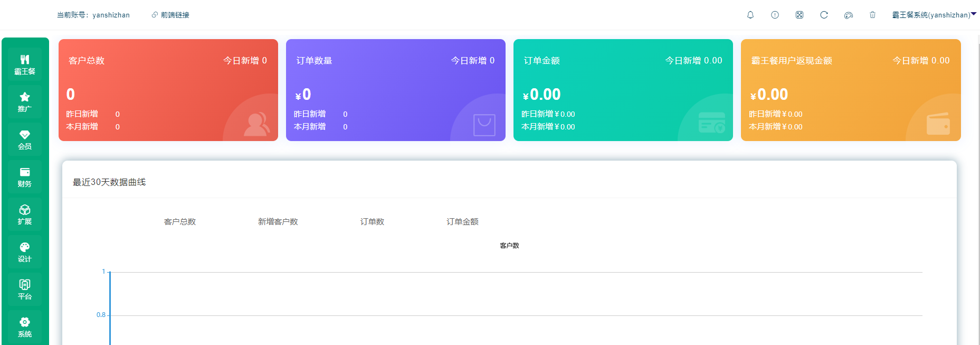Open the 扩展 extensions section
The height and width of the screenshot is (345, 980).
[x=25, y=215]
